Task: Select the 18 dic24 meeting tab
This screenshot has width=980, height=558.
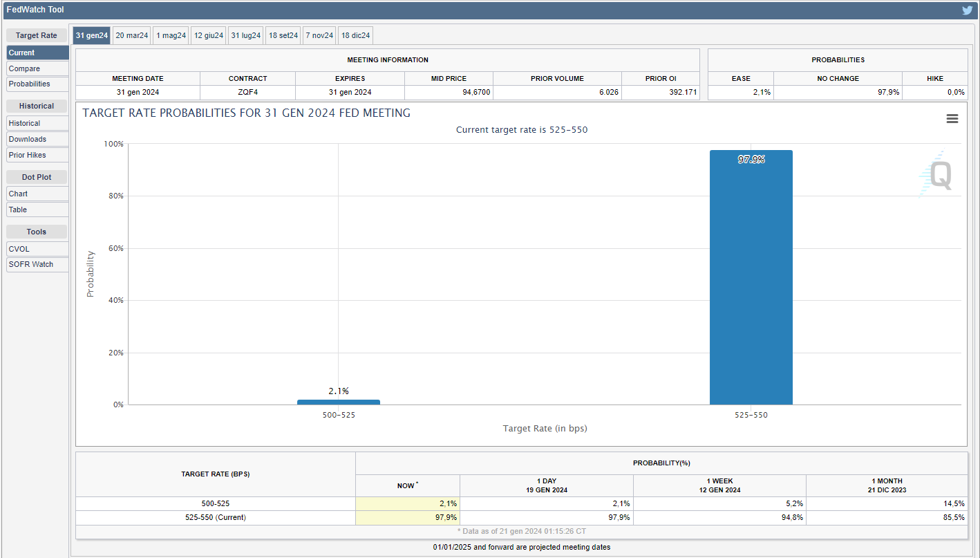Action: pyautogui.click(x=356, y=35)
